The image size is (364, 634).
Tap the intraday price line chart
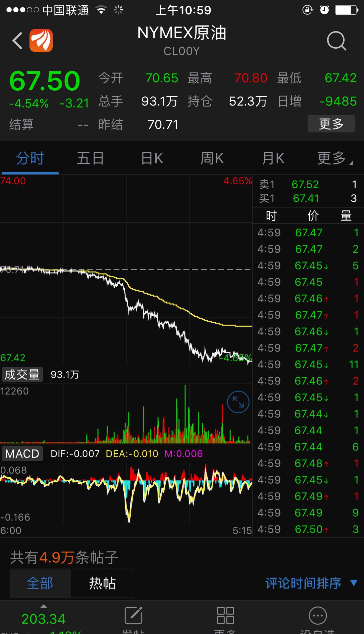click(126, 270)
